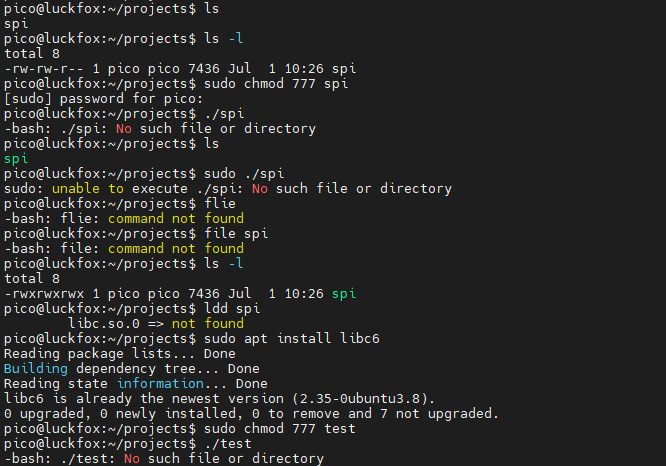Click the last line's './test:' error text
666x466 pixels.
click(x=88, y=459)
